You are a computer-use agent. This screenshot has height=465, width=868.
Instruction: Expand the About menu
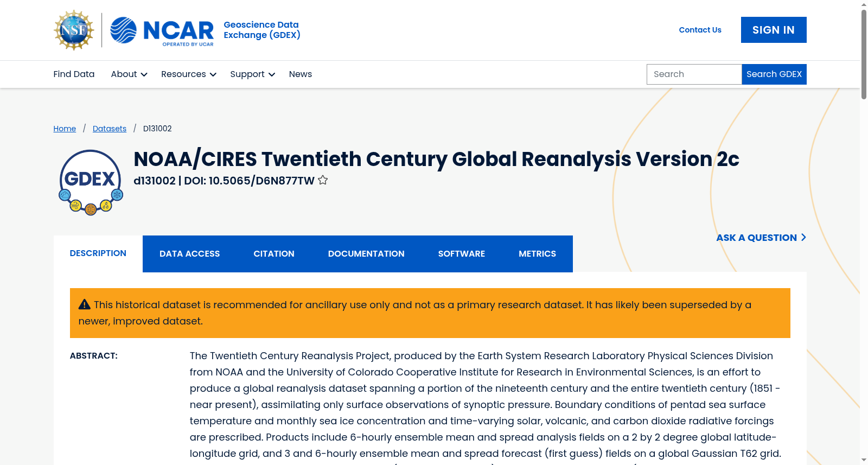point(129,74)
